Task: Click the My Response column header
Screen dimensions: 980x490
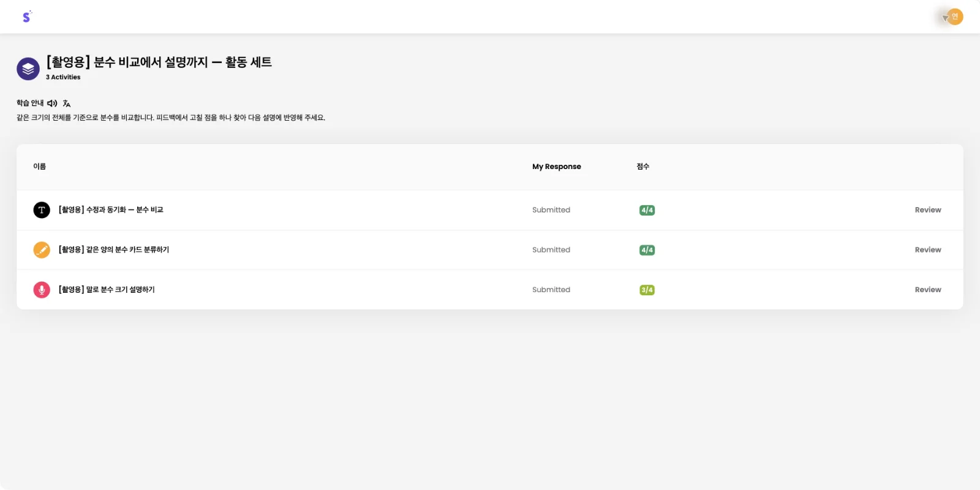Action: tap(557, 167)
